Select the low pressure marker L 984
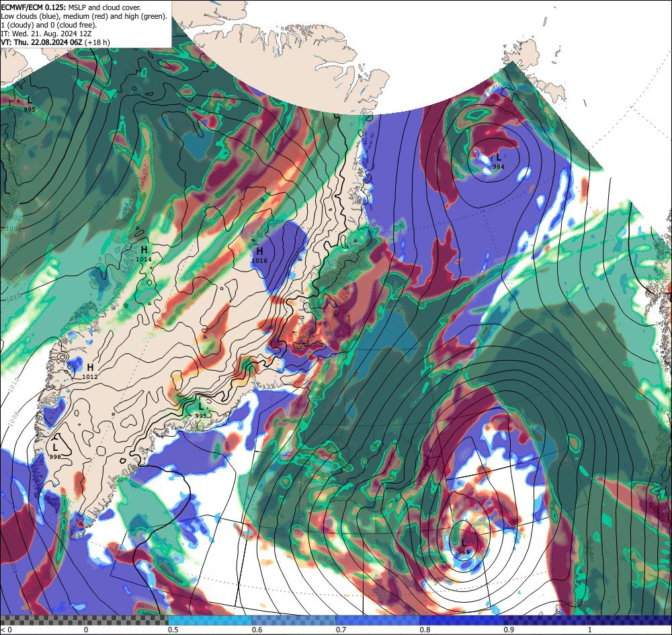The image size is (672, 635). tap(499, 161)
